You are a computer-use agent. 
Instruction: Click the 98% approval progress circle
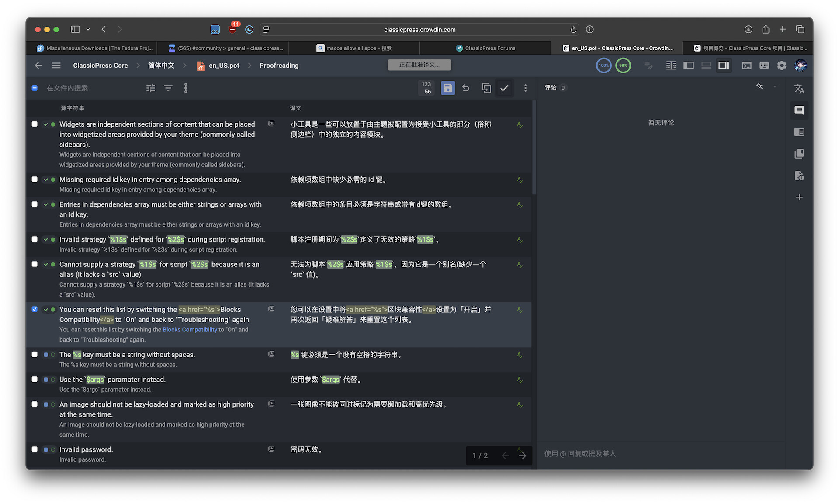(623, 66)
